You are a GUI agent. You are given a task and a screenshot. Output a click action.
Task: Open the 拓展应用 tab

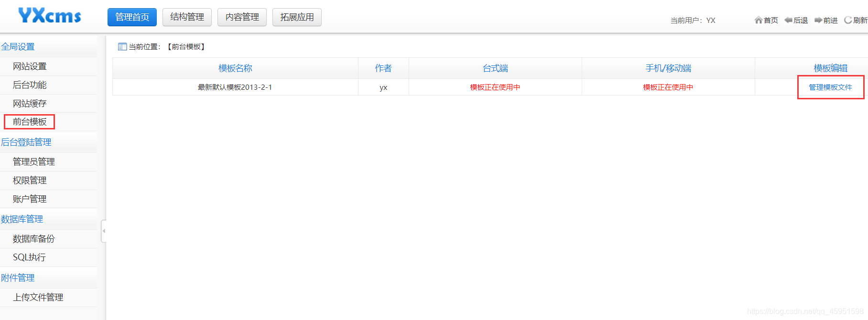pos(297,17)
